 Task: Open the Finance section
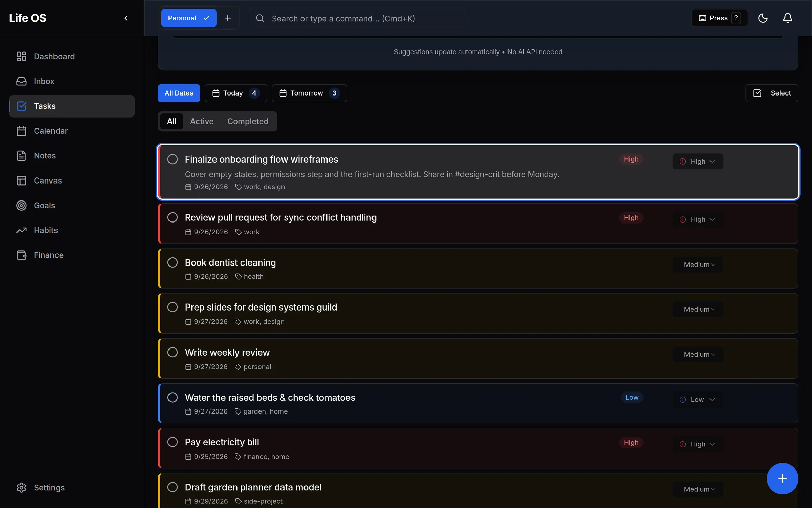72,255
